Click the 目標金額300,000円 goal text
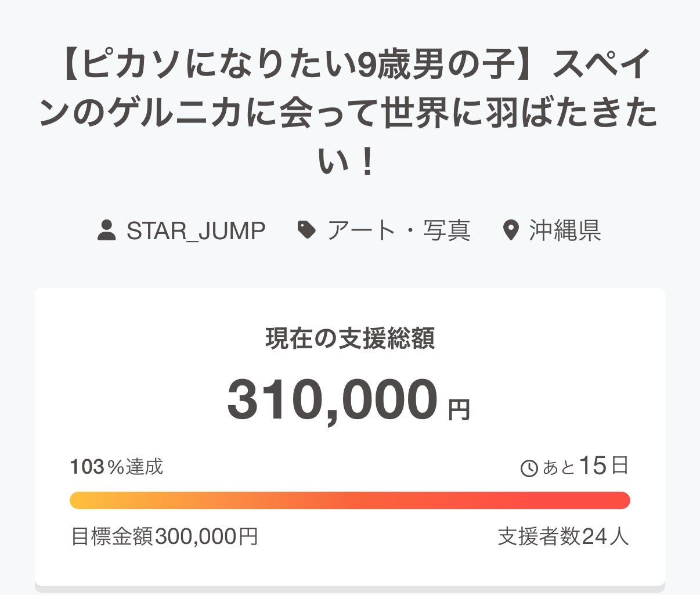Screen dimensions: 700x595 click(x=164, y=536)
